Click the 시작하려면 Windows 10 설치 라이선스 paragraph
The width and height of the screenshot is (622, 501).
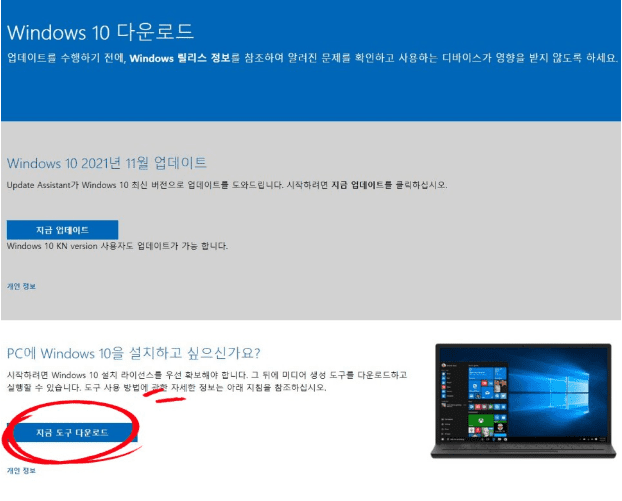pyautogui.click(x=207, y=381)
